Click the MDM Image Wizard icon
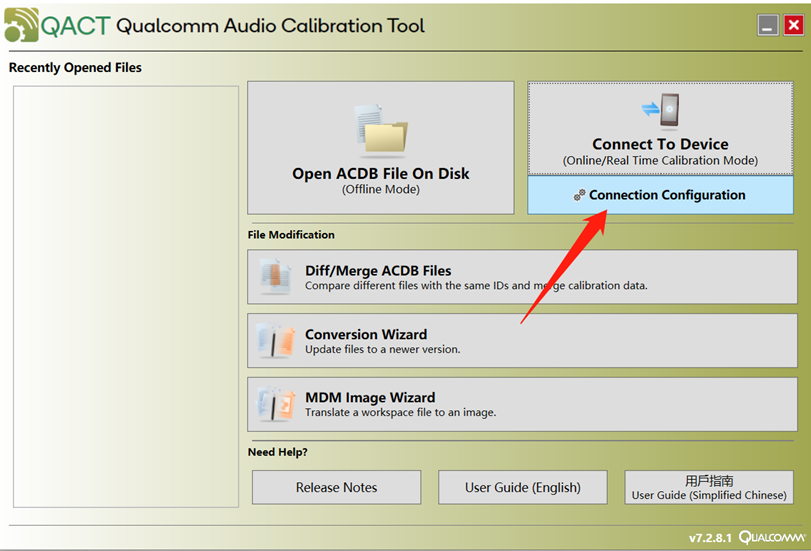The width and height of the screenshot is (811, 551). pyautogui.click(x=276, y=404)
